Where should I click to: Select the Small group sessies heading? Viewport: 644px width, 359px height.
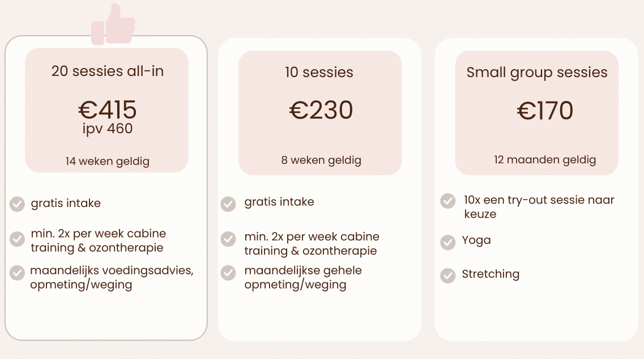(536, 73)
